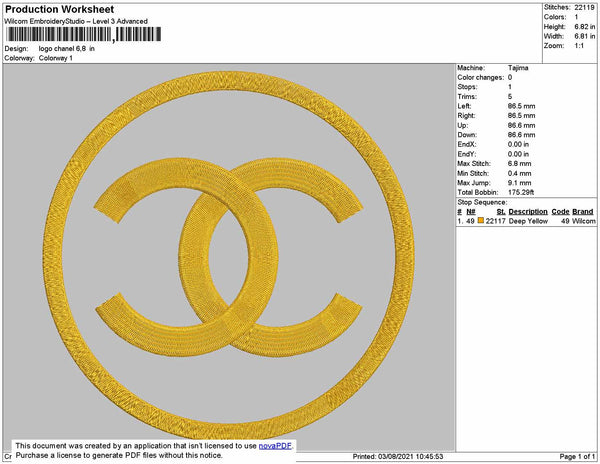Click the Min Stitch value '0.4 mm'
Screen dimensions: 600x464
[520, 173]
